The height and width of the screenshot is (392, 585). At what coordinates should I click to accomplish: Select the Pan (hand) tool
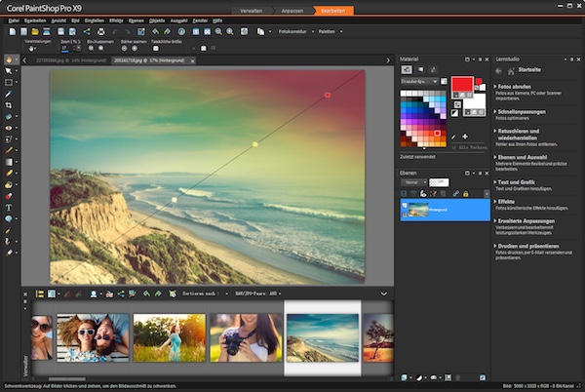click(9, 59)
